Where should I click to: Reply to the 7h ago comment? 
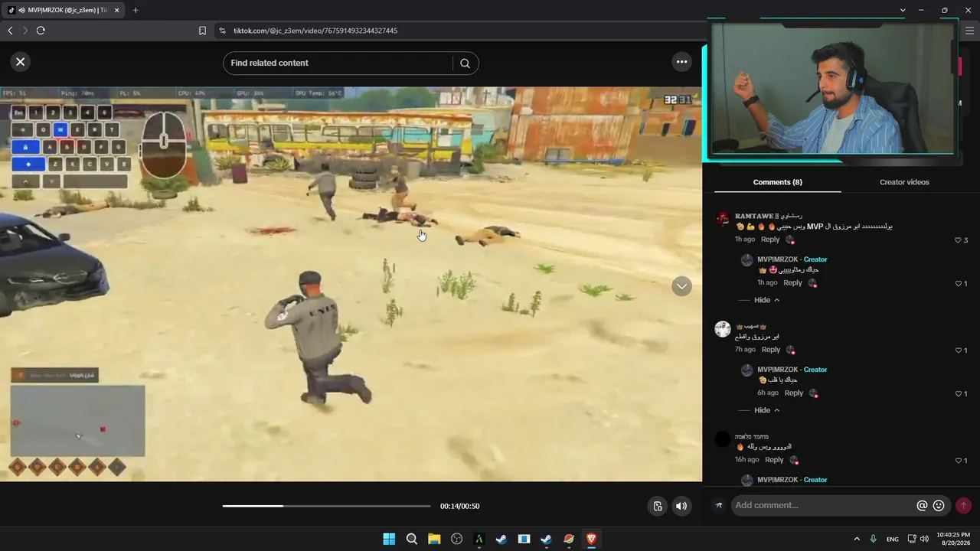(771, 350)
